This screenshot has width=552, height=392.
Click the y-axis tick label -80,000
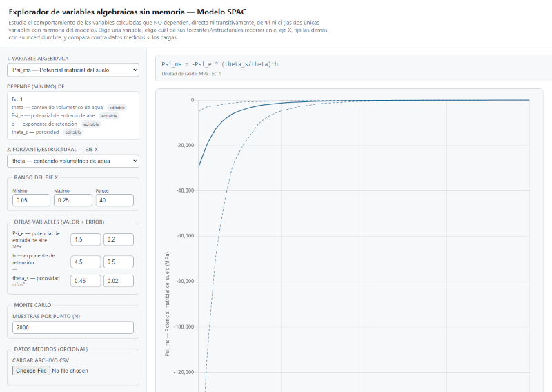click(x=185, y=281)
